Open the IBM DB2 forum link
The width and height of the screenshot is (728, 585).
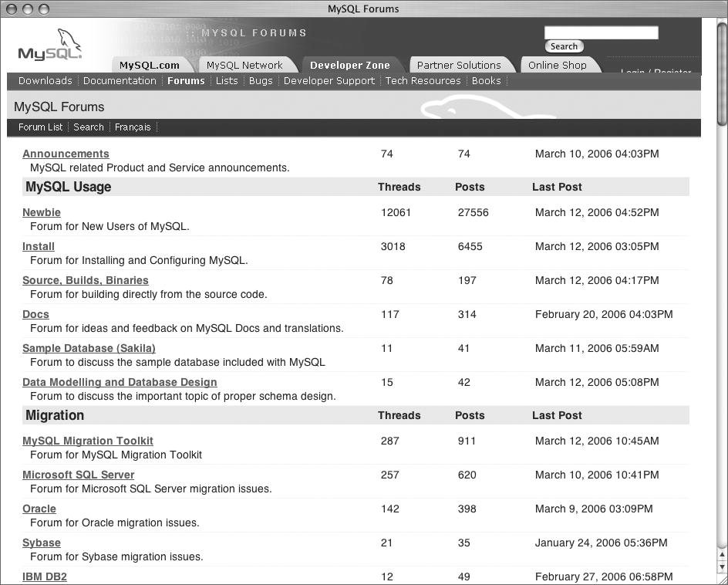pos(45,577)
